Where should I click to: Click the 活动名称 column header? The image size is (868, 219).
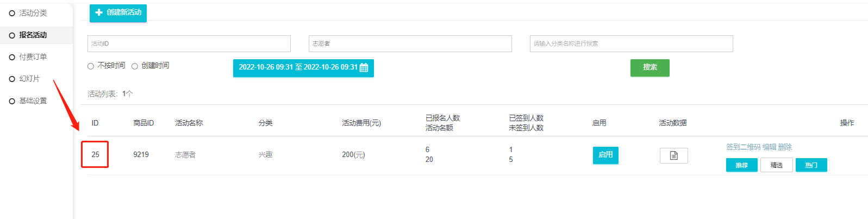pos(189,123)
